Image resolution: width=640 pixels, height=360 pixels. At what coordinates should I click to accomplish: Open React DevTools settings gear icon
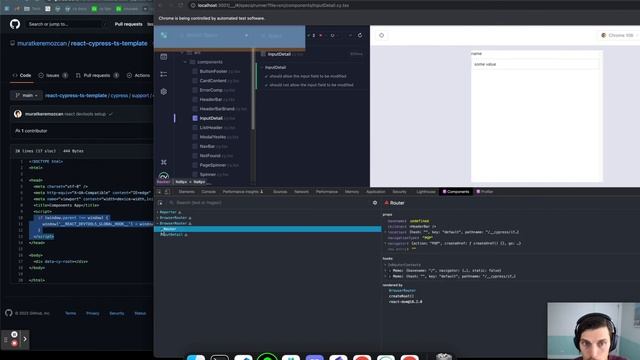coord(375,203)
